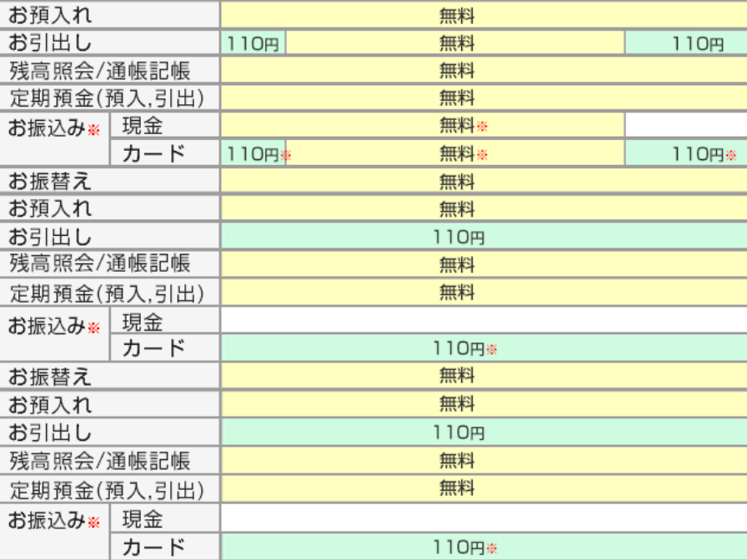Click the red asterisk after 無料 in the 現金 row
Viewport: 747px width, 560px height.
pos(481,127)
